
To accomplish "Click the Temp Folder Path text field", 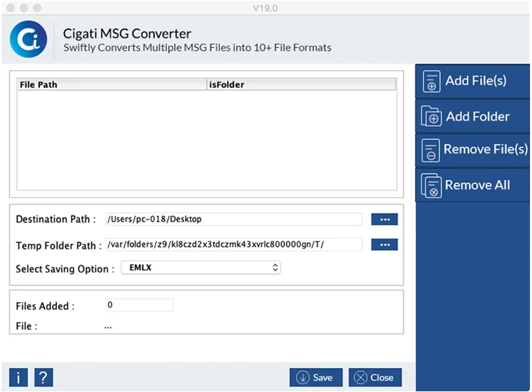I will (234, 245).
